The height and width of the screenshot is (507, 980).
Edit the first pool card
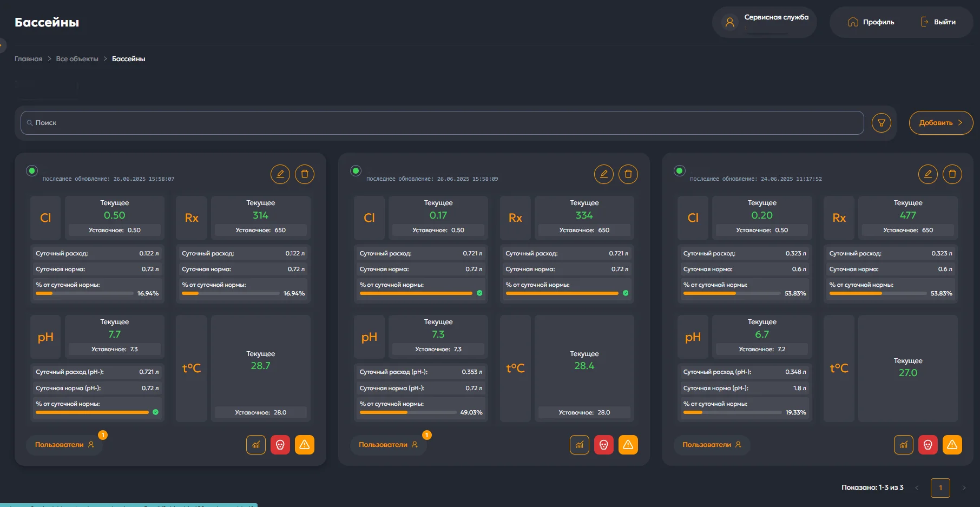(280, 174)
